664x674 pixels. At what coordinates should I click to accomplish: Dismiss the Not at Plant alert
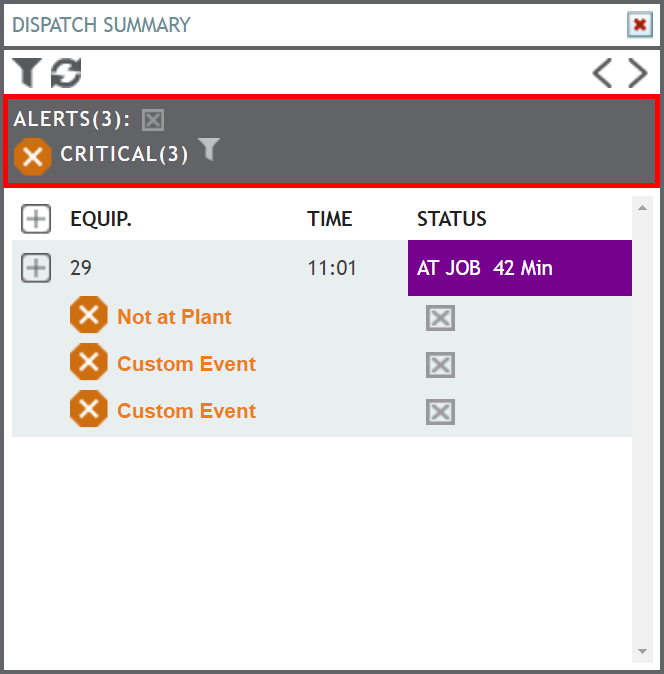(x=441, y=318)
